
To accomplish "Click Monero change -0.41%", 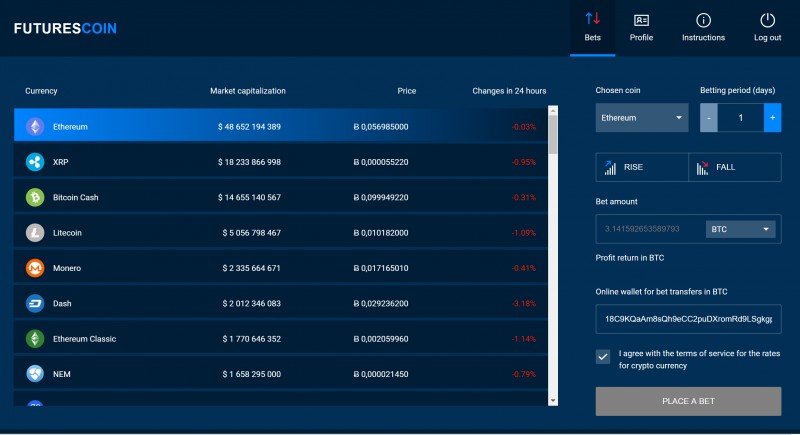I will coord(523,268).
